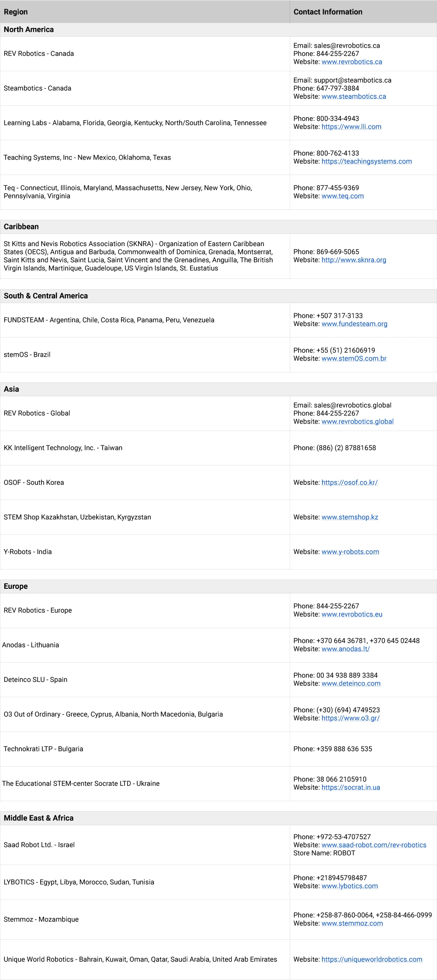Open the https://teachingsystems.com link
437x980 pixels.
point(367,161)
